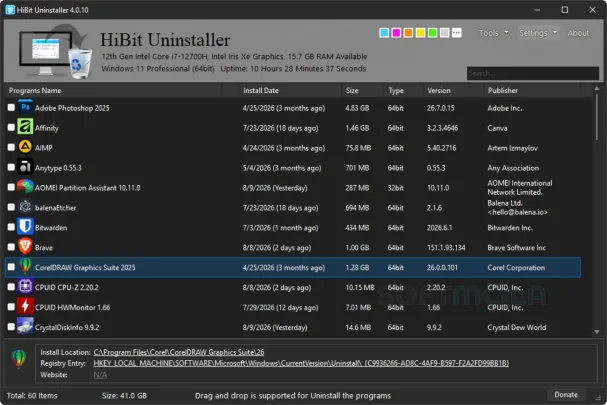607x405 pixels.
Task: Check the AOMEI Partition Assistant checkbox
Action: click(11, 187)
